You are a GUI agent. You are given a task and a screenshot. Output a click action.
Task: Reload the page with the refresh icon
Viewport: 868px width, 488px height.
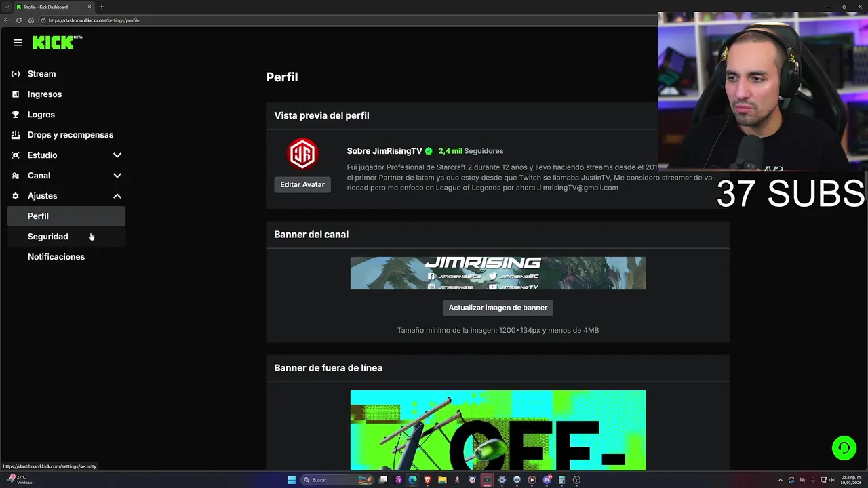click(x=19, y=20)
